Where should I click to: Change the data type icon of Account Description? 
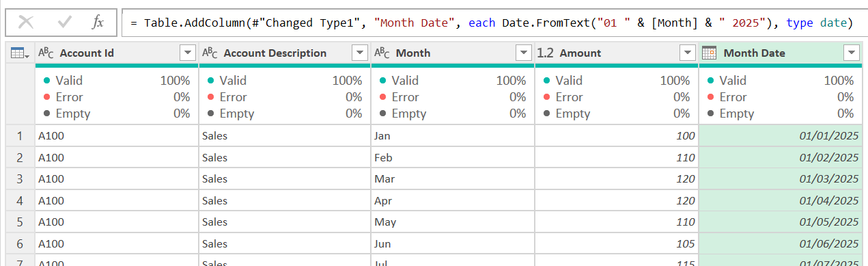210,53
